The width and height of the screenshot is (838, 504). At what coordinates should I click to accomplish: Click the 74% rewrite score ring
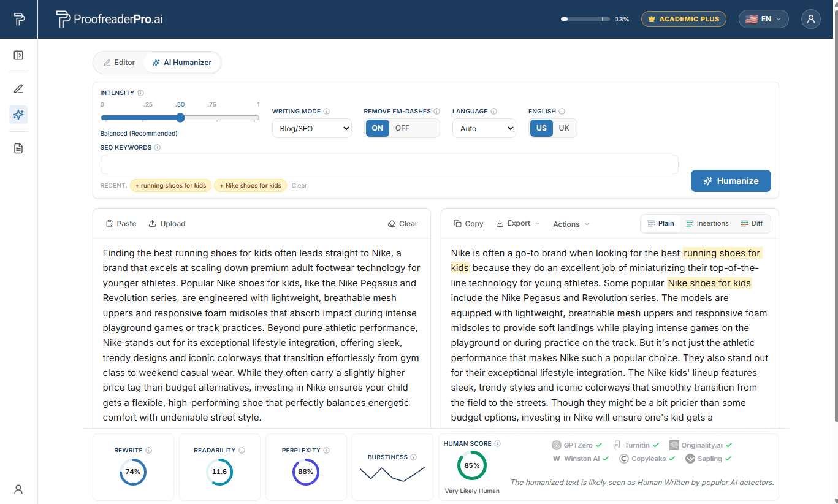pyautogui.click(x=133, y=472)
